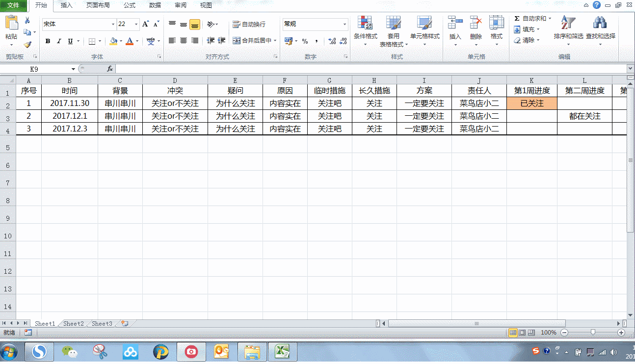Switch to the Sheet2 worksheet tab
Image resolution: width=635 pixels, height=364 pixels.
click(73, 323)
